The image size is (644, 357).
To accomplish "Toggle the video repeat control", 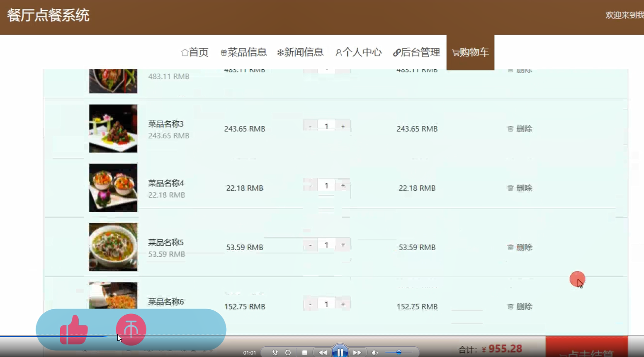I will (287, 352).
